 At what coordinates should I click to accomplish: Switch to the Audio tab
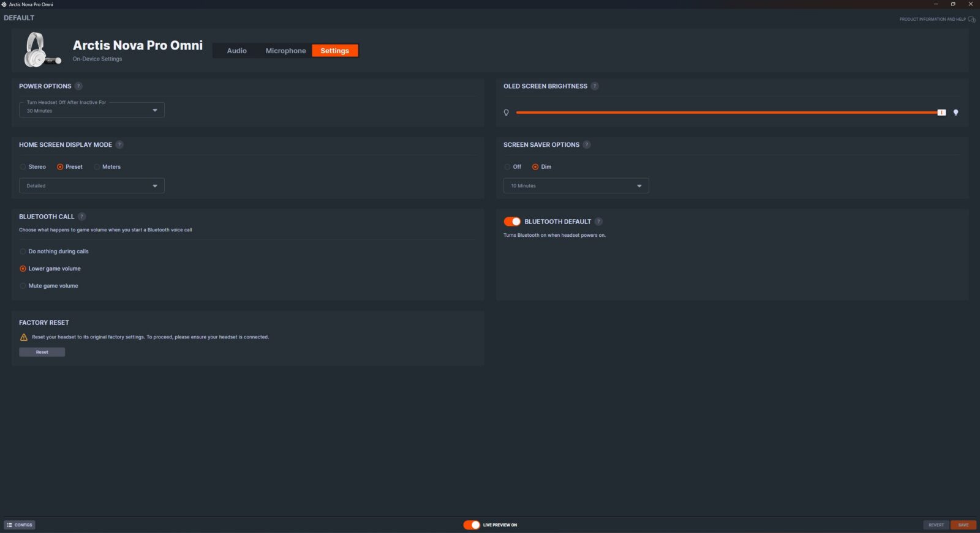click(x=237, y=51)
